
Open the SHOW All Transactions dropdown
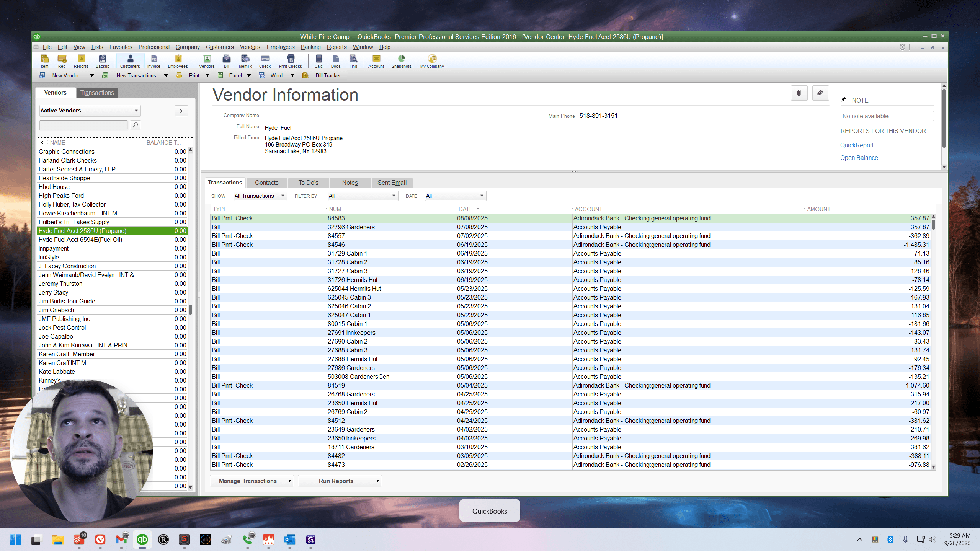(x=260, y=196)
